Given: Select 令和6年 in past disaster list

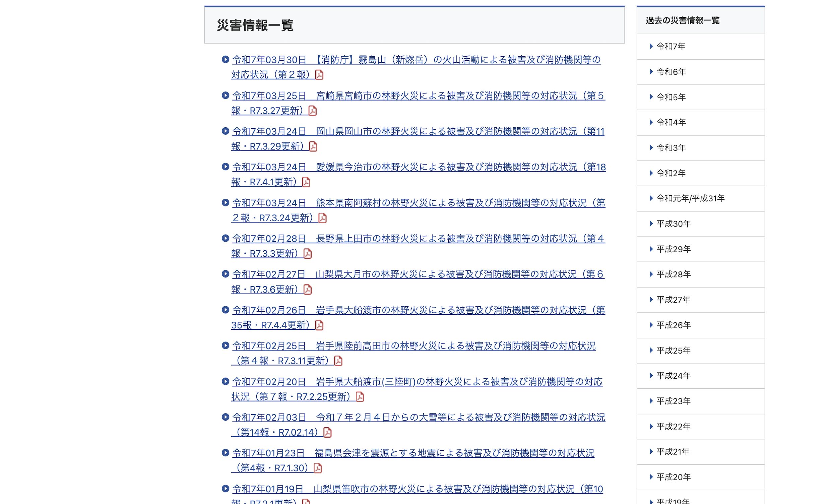Looking at the screenshot, I should pos(700,72).
